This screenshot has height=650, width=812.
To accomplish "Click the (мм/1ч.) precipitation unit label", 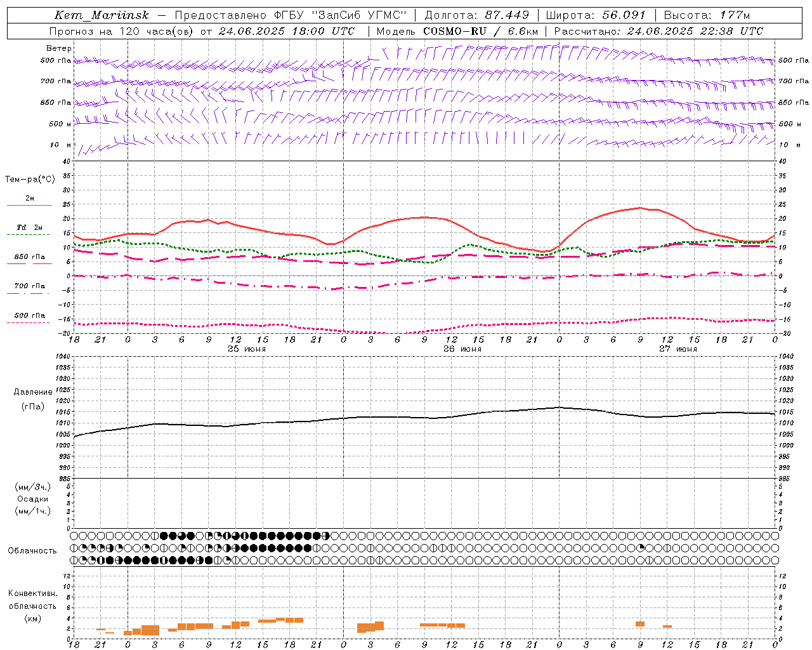I will point(33,511).
